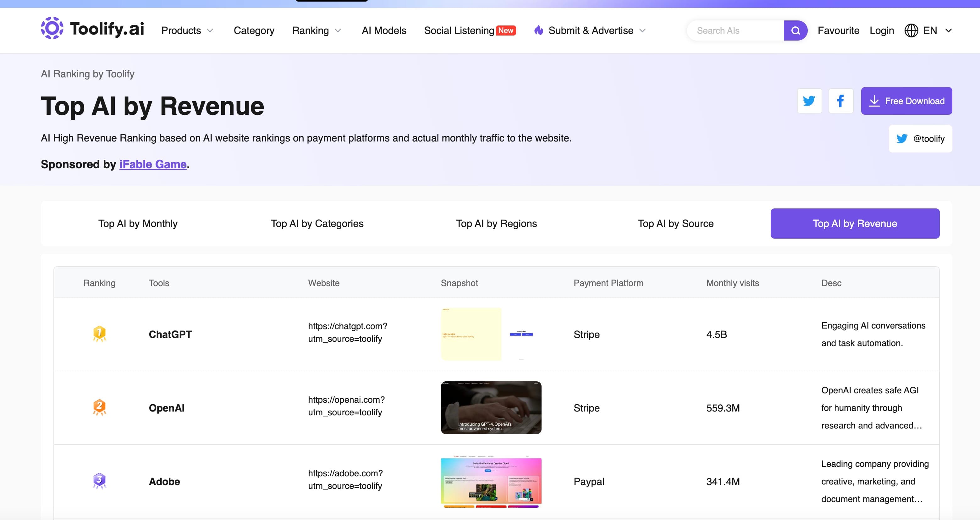Viewport: 980px width, 520px height.
Task: Click the purple rank 3 badge
Action: pos(99,481)
